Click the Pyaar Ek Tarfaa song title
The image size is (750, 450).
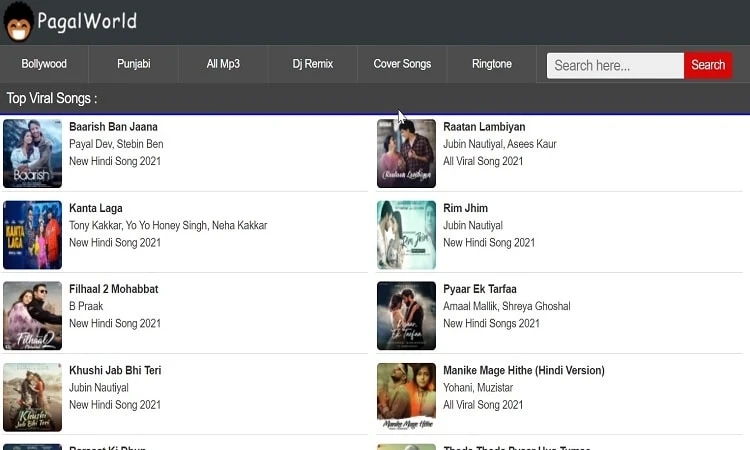pyautogui.click(x=480, y=289)
